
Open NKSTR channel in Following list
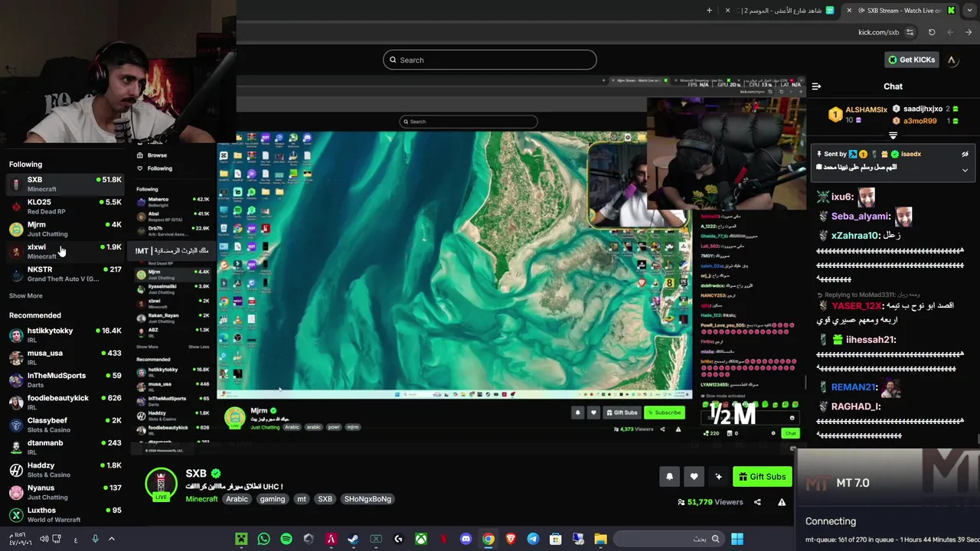[65, 274]
